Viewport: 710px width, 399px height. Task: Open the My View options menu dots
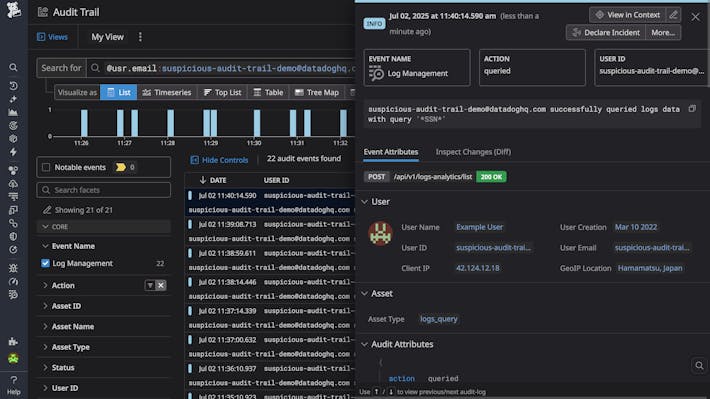click(140, 37)
